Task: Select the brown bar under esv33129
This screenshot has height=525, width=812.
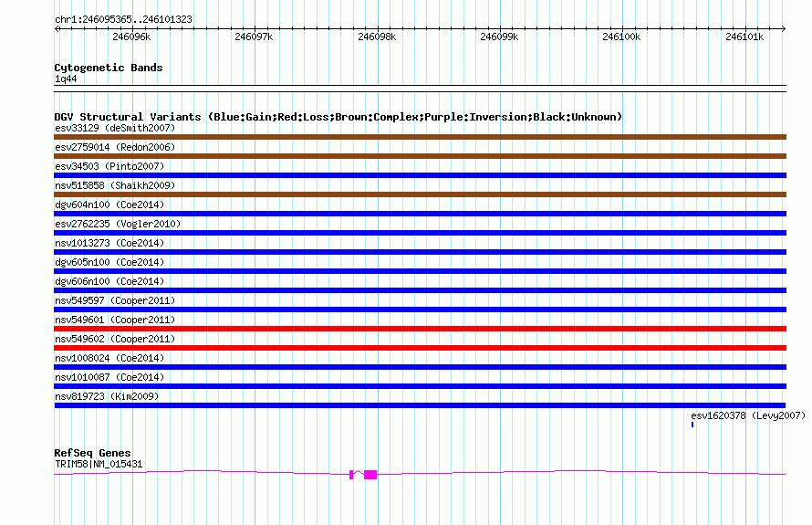Action: [x=420, y=137]
